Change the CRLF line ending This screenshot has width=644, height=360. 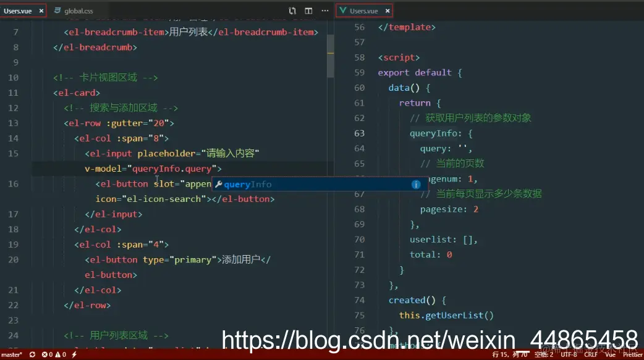click(x=591, y=354)
